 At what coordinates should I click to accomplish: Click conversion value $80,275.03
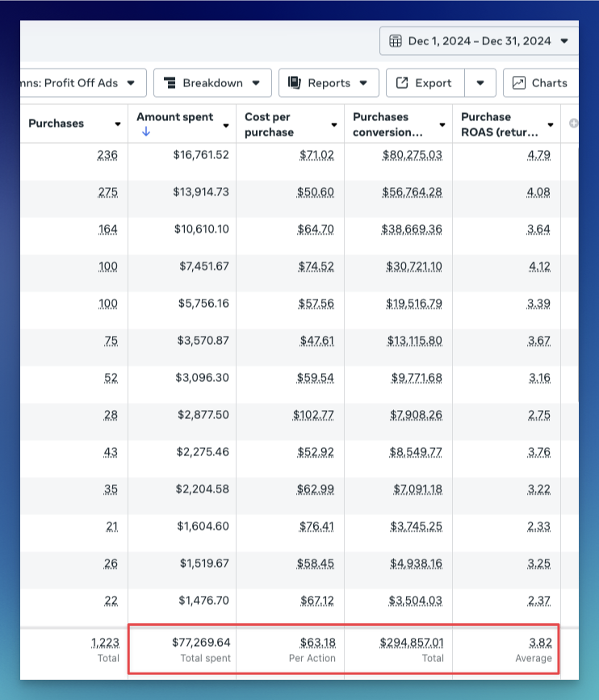pyautogui.click(x=413, y=155)
